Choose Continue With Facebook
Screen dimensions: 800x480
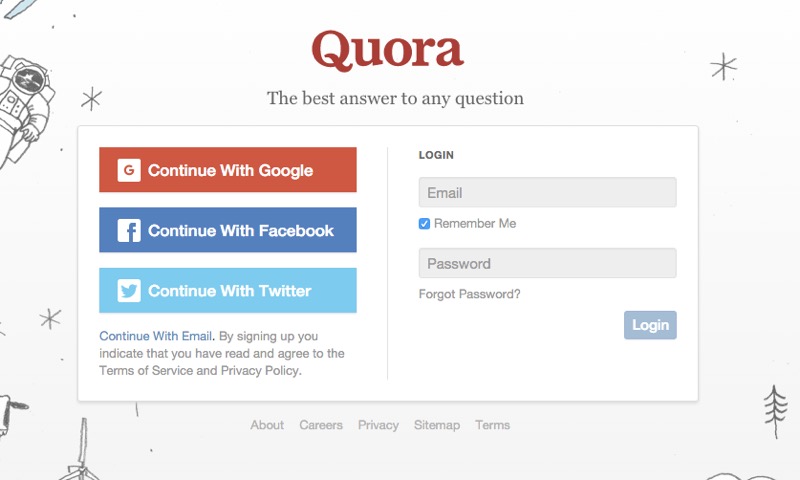click(228, 230)
